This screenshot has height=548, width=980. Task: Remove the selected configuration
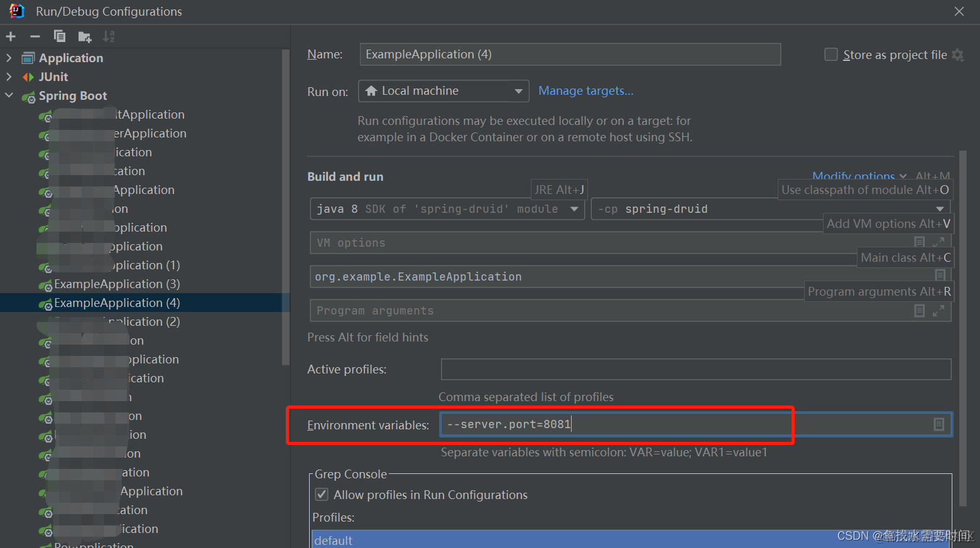pyautogui.click(x=35, y=36)
